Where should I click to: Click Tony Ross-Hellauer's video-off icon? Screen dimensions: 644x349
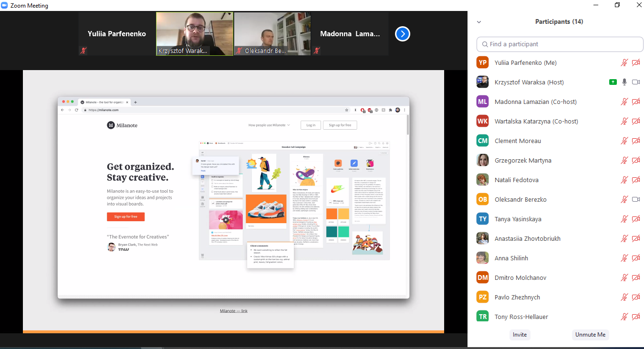636,317
